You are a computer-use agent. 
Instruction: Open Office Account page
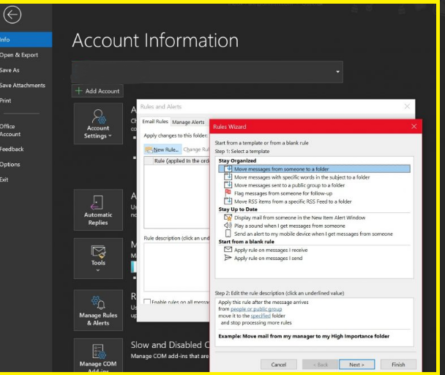tap(10, 130)
